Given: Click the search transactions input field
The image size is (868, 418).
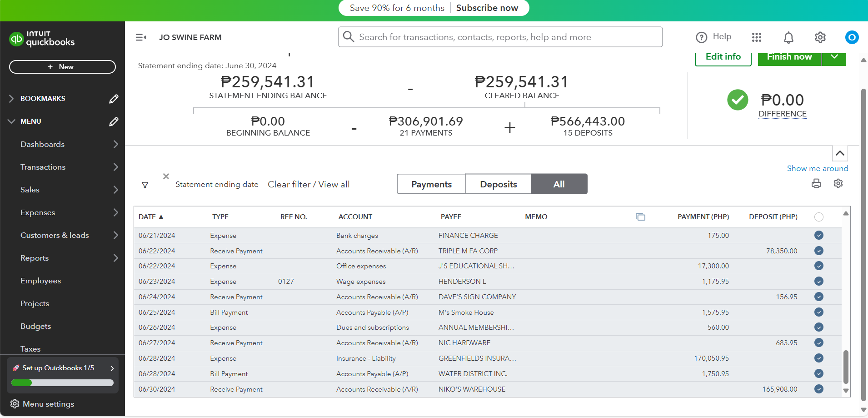Looking at the screenshot, I should pos(500,37).
